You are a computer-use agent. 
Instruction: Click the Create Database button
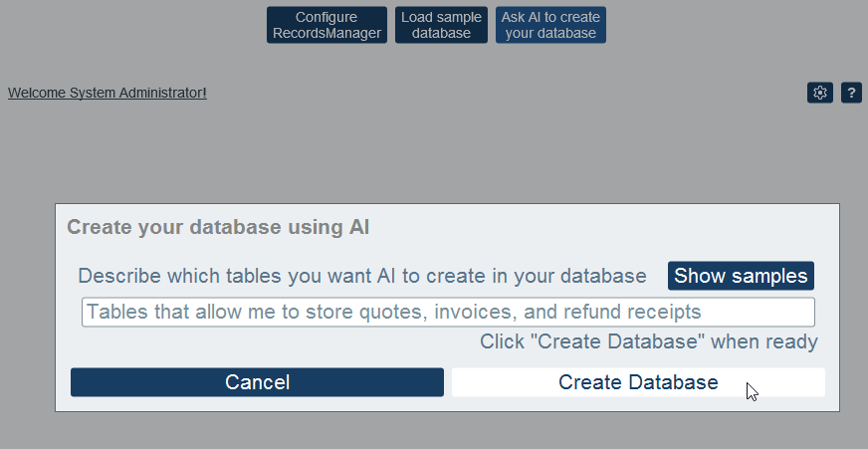(638, 382)
